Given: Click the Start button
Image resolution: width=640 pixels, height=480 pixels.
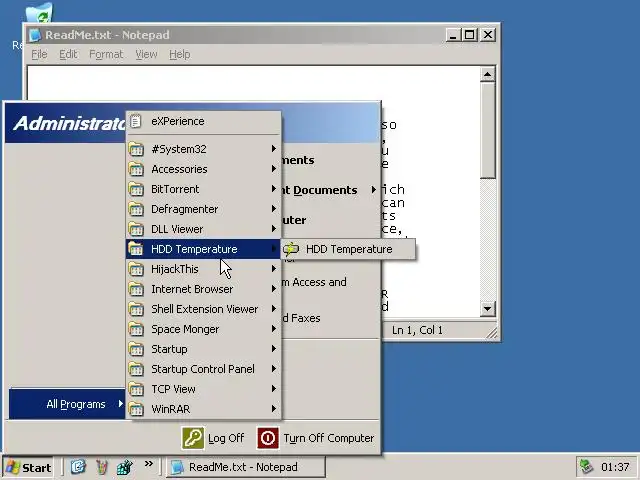Looking at the screenshot, I should (x=28, y=467).
